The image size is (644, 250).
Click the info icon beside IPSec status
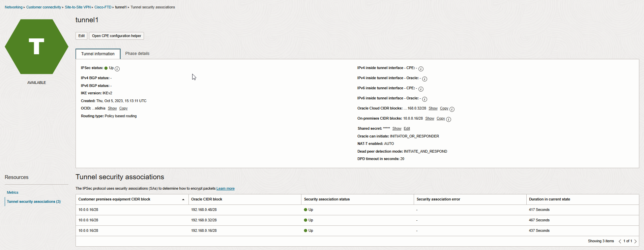pyautogui.click(x=117, y=69)
